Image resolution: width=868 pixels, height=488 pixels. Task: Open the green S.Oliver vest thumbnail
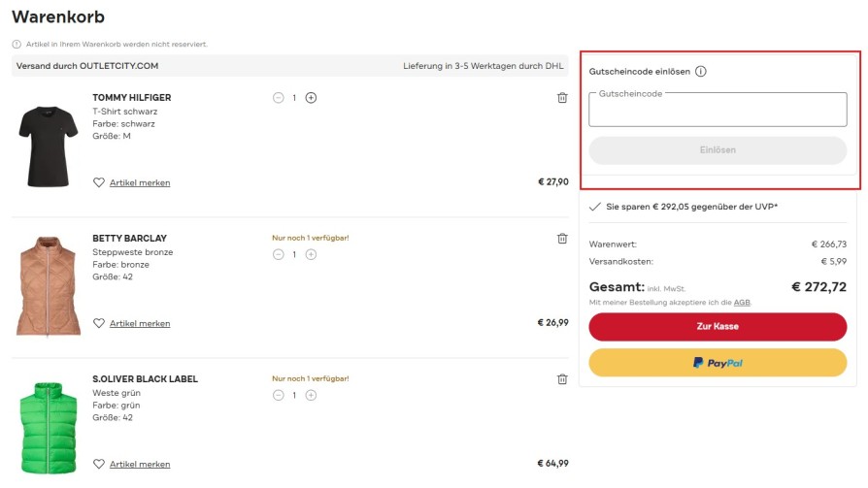pyautogui.click(x=49, y=428)
